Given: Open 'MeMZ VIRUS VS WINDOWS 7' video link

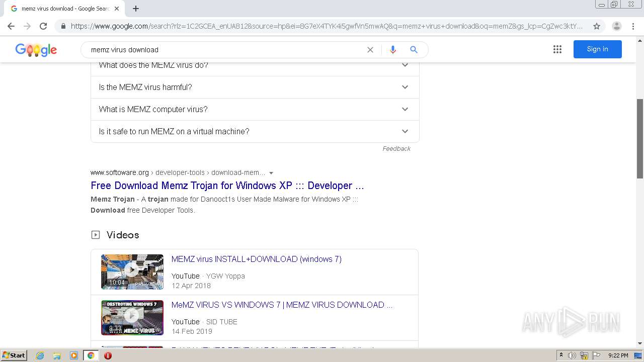Looking at the screenshot, I should point(282,305).
